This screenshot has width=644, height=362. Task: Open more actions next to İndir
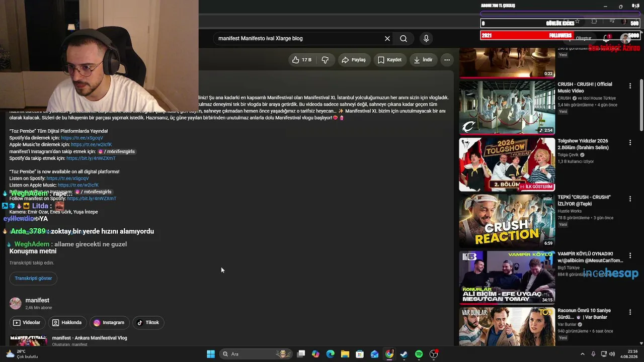click(447, 60)
